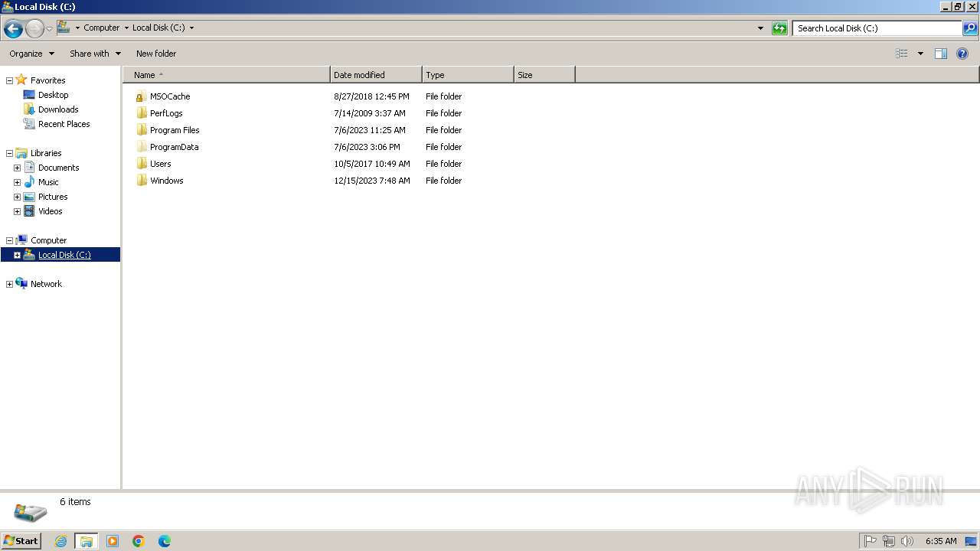Click the date 7/14/2009 3:37 AM
Screen dimensions: 980x551
tap(370, 113)
